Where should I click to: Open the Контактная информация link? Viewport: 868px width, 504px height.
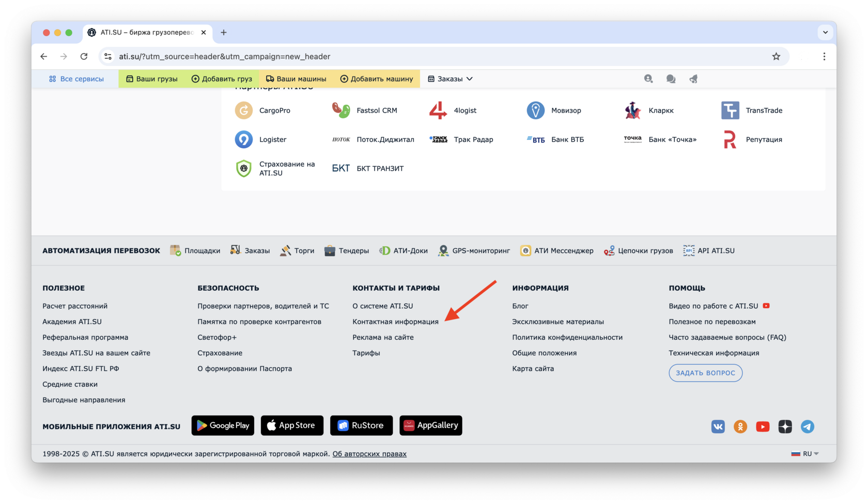coord(395,322)
